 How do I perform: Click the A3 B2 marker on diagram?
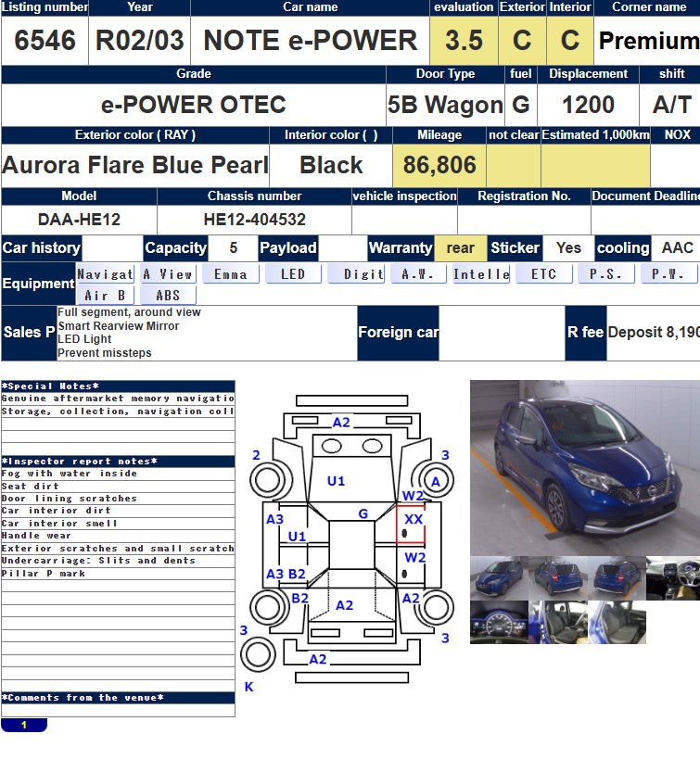(x=286, y=574)
